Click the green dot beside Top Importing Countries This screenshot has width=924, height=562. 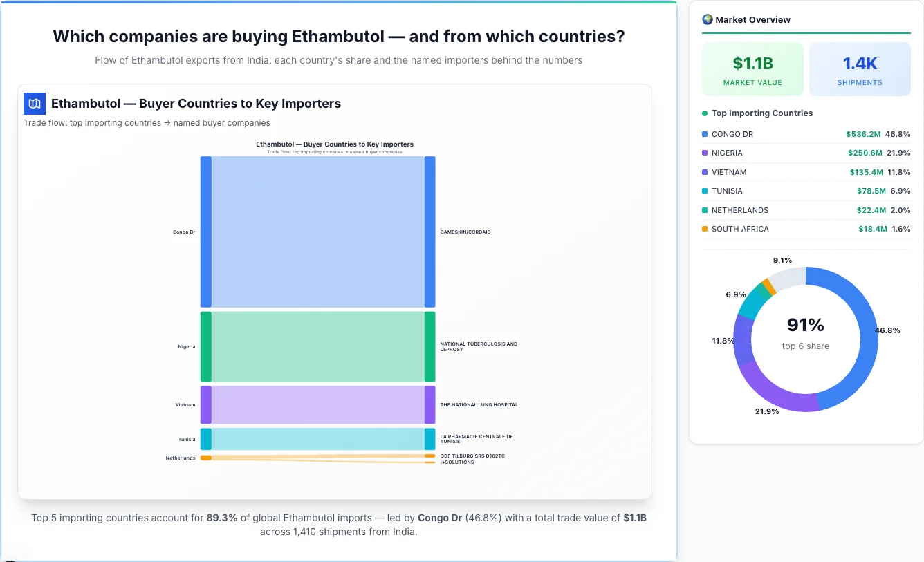(703, 113)
